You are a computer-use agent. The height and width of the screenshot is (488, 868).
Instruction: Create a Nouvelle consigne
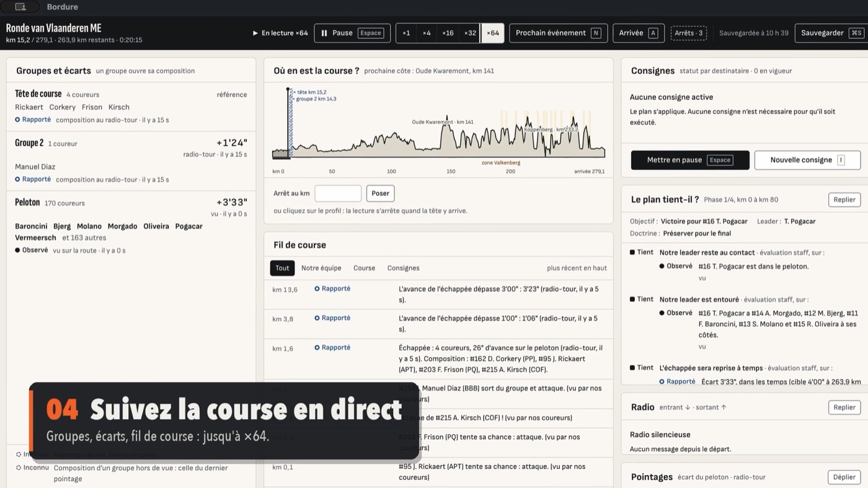[x=807, y=160]
